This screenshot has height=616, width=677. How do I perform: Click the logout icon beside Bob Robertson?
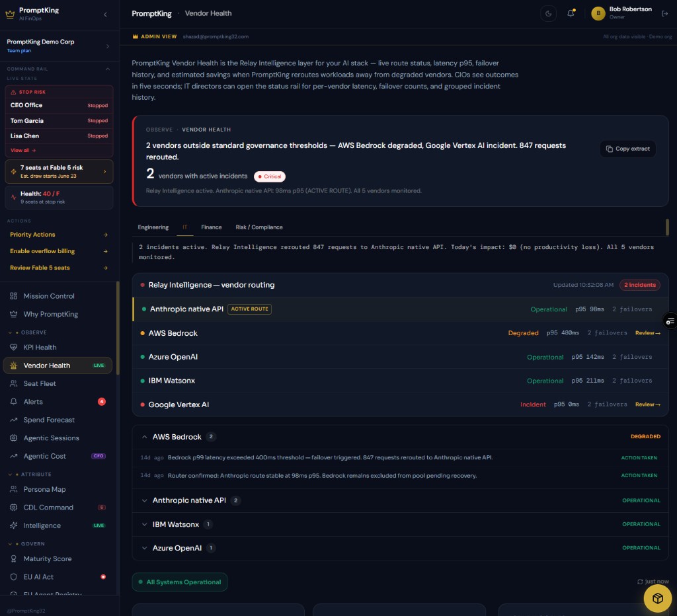tap(664, 14)
